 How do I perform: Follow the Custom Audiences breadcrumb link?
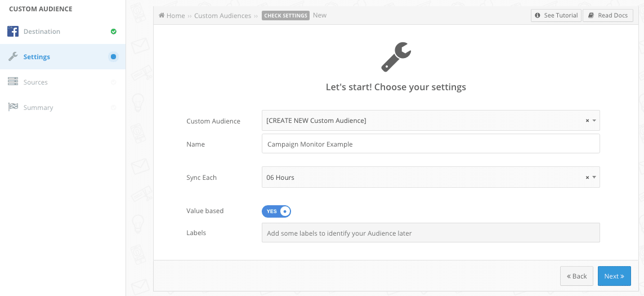pos(222,16)
